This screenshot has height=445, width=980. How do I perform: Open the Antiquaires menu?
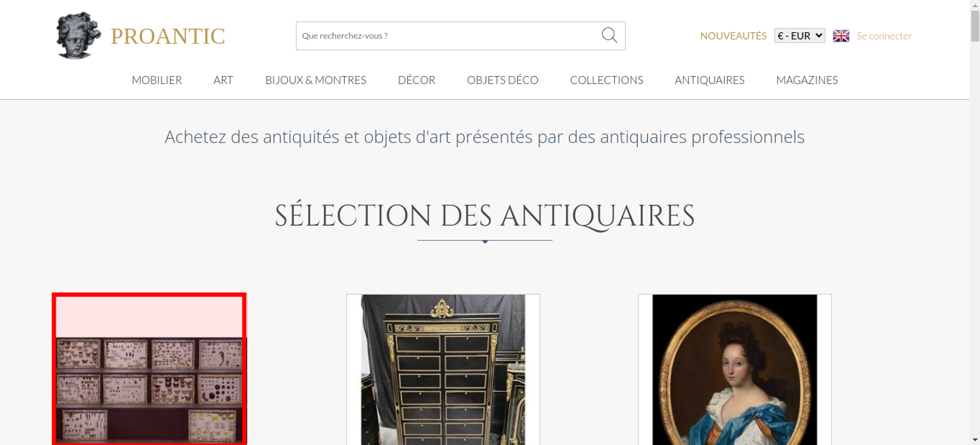tap(710, 80)
